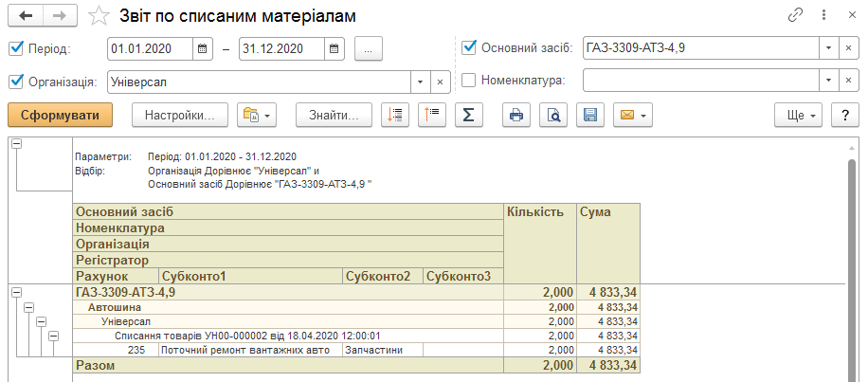Collapse the ГАЗ-3309-АТЗ-4,9 row group

click(x=17, y=292)
